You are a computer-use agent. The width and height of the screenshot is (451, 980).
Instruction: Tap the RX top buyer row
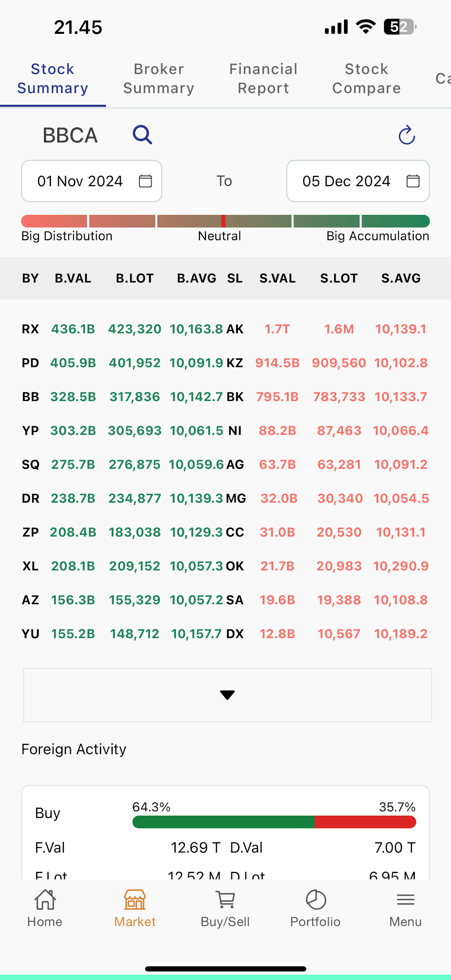click(x=122, y=329)
